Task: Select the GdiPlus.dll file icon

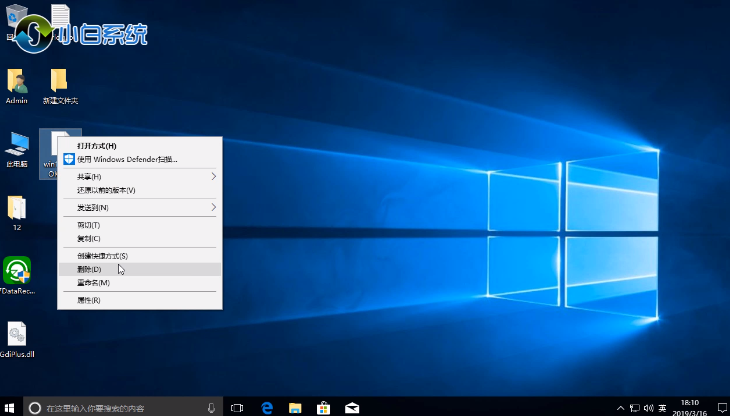Action: pyautogui.click(x=17, y=335)
